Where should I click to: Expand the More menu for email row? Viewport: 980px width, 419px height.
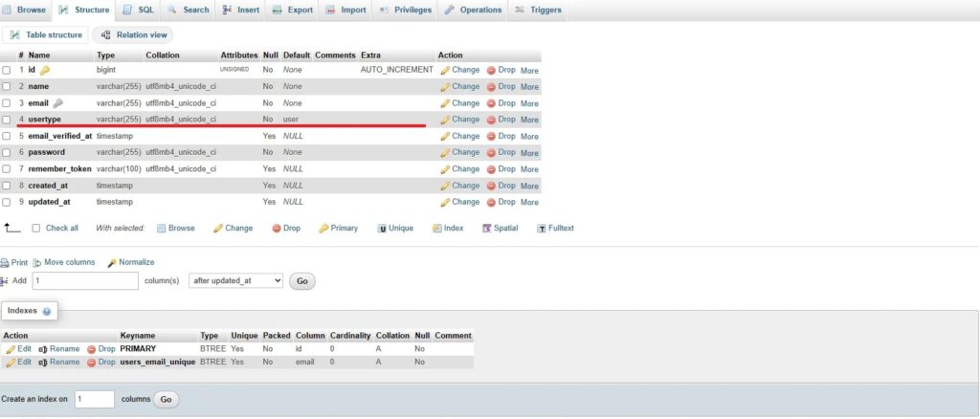click(x=529, y=103)
